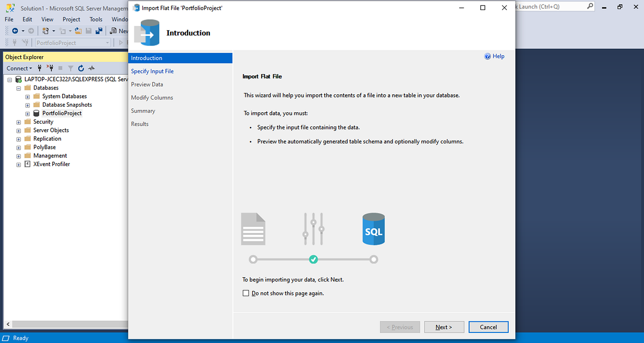
Task: Click the single-disk Save icon
Action: tap(88, 31)
